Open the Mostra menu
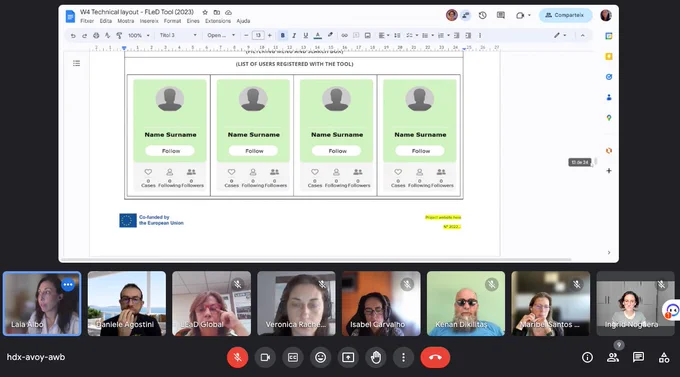 click(126, 21)
